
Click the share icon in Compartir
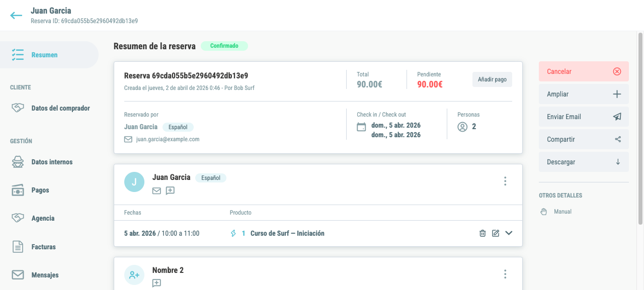click(x=618, y=139)
